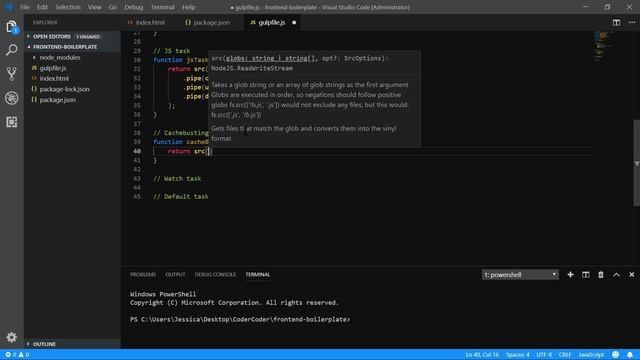Add a new terminal with plus icon
This screenshot has height=360, width=640.
coord(570,275)
